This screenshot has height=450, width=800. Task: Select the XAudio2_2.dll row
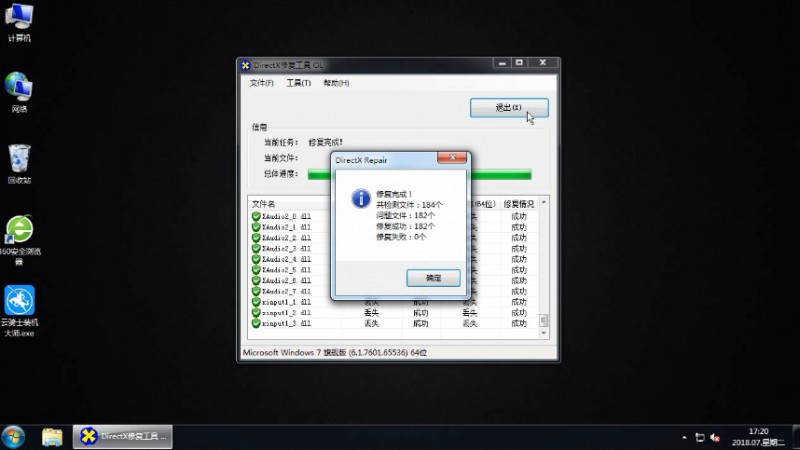tap(394, 238)
